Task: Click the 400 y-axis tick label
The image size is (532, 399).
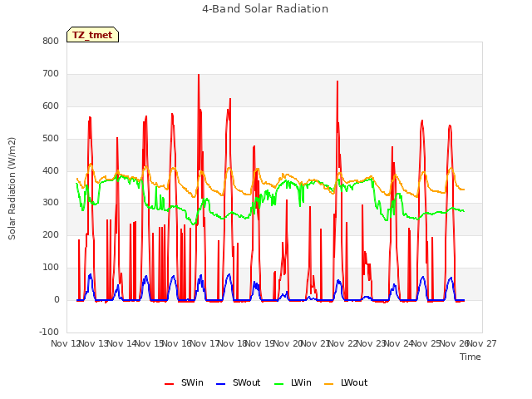Action: coord(51,170)
